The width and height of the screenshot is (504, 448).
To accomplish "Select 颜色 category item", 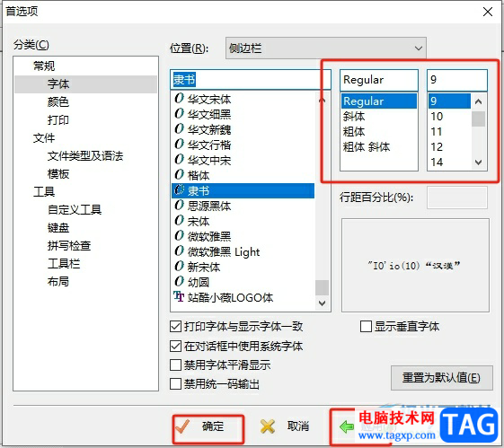I will pyautogui.click(x=58, y=102).
